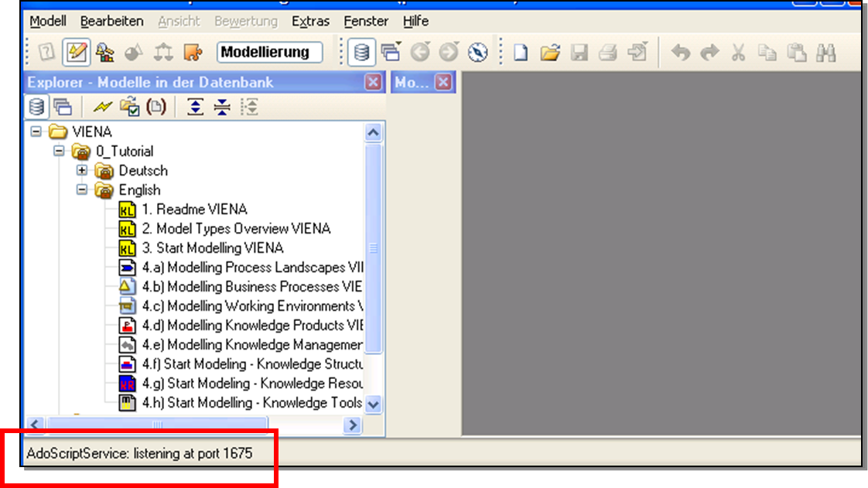Click the Print icon
Screen dimensions: 868x488
(x=608, y=53)
